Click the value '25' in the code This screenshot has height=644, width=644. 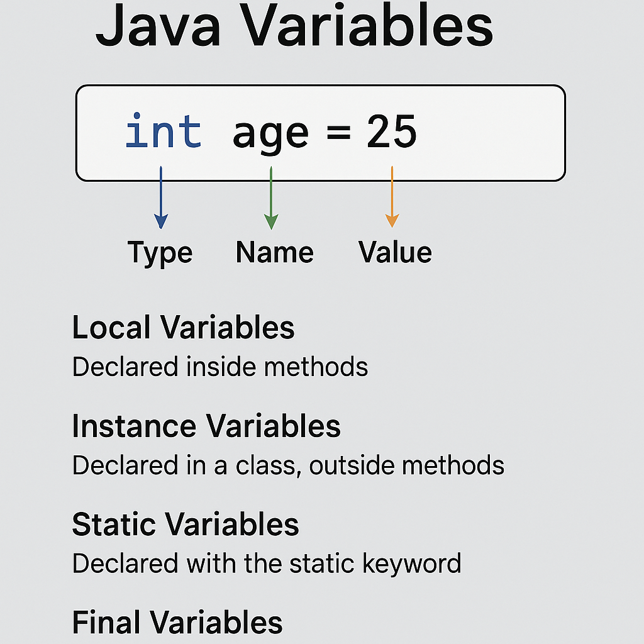[x=392, y=131]
